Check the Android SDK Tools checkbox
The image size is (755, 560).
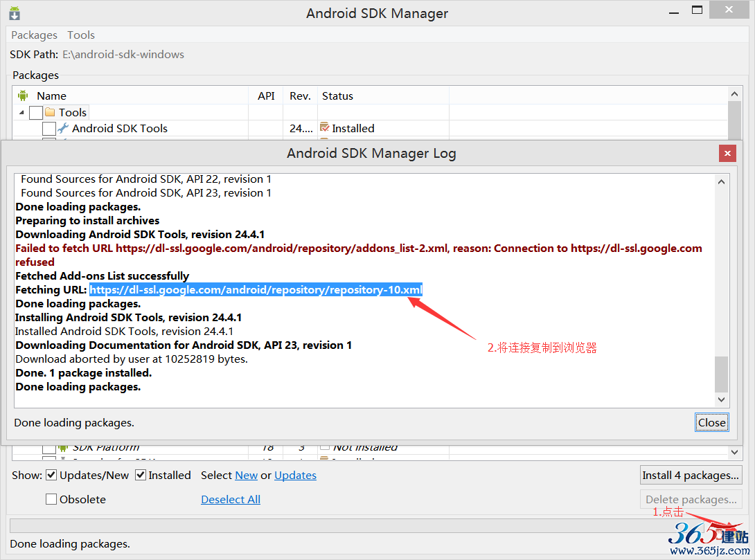pos(48,129)
